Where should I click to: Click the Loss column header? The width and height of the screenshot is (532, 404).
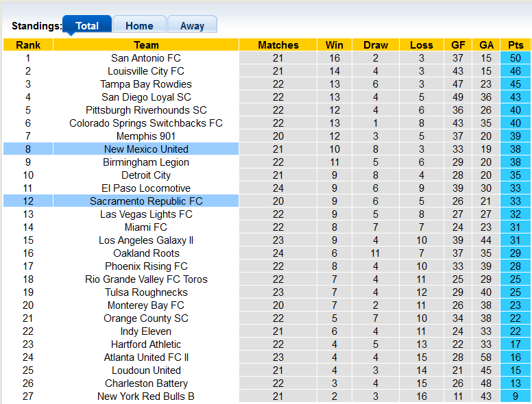(x=422, y=45)
